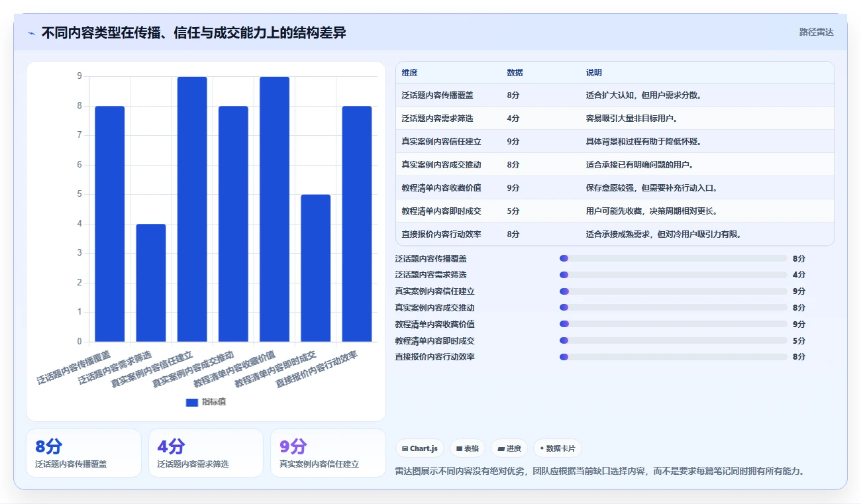Click progress bar for 真实案例内容成交推动
The width and height of the screenshot is (861, 504).
[674, 307]
